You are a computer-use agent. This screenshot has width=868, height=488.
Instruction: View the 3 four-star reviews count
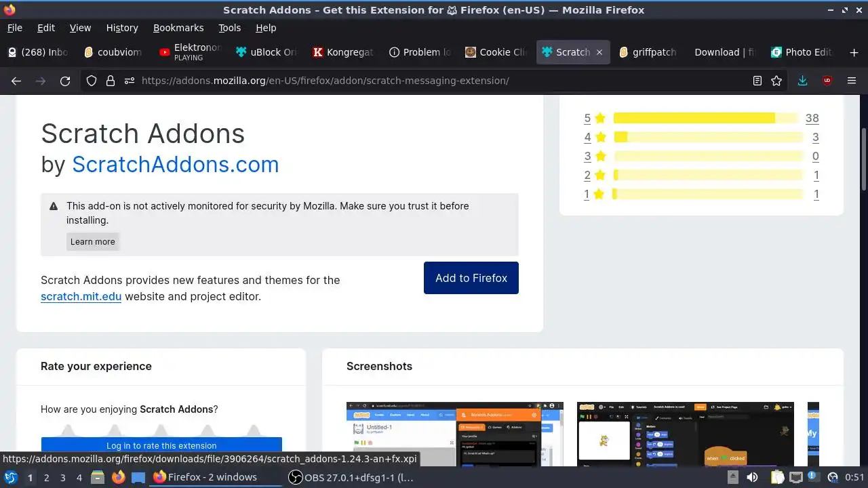pos(816,137)
